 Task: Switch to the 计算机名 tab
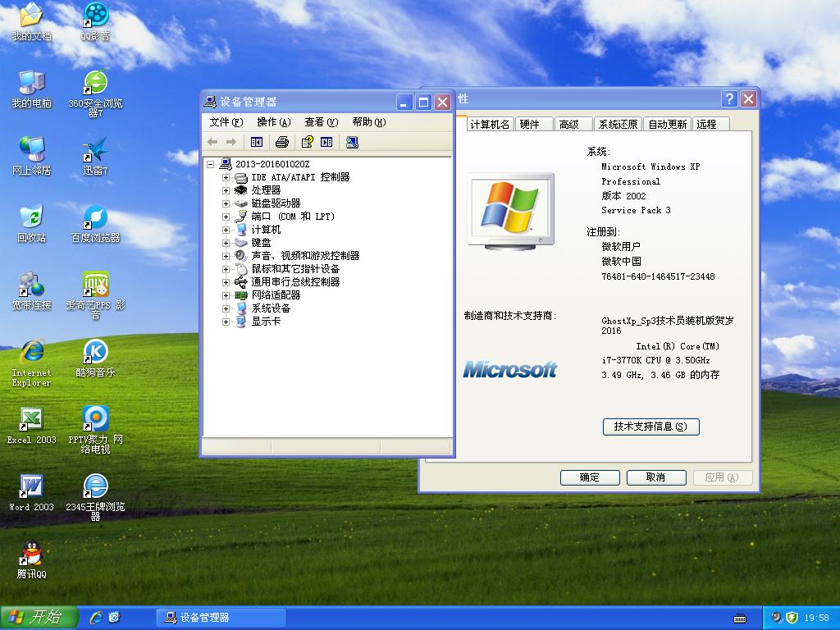tap(490, 125)
